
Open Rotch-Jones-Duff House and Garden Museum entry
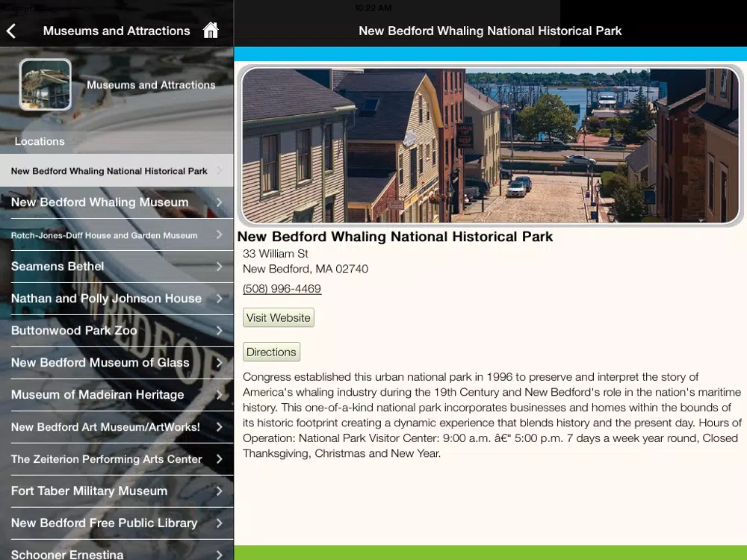(x=117, y=234)
